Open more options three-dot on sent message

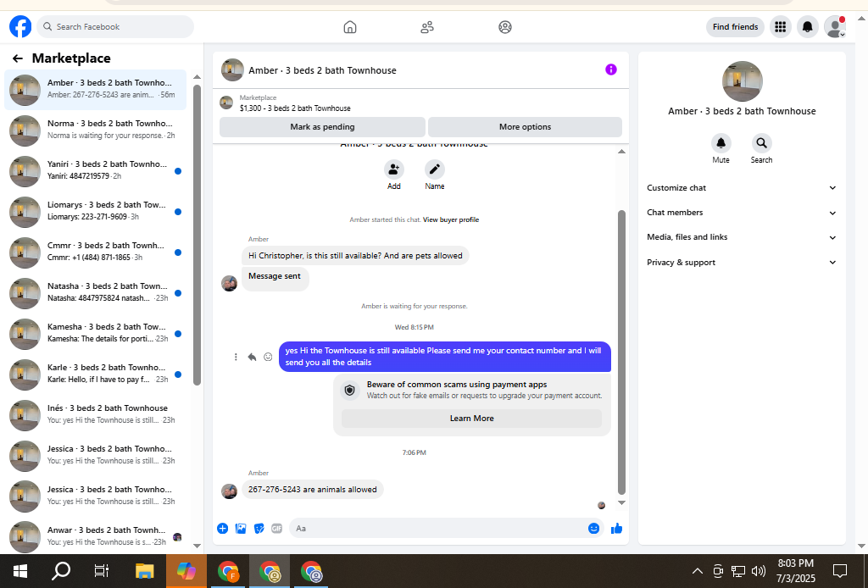236,357
